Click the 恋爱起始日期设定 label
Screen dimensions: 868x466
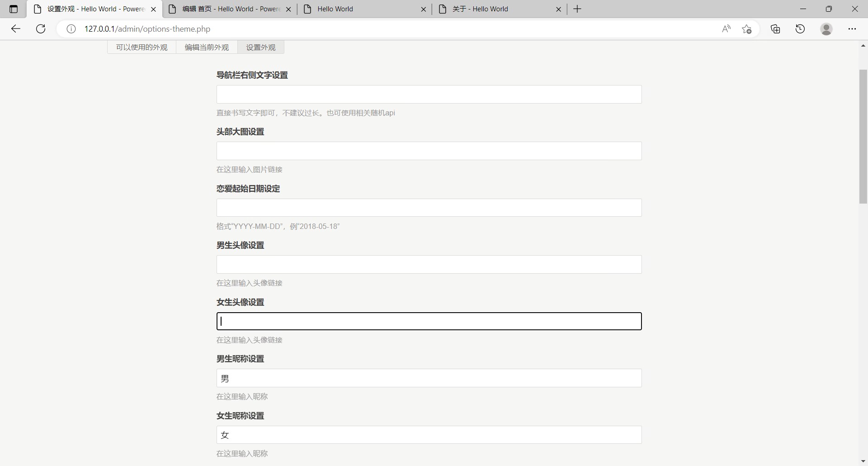point(248,189)
